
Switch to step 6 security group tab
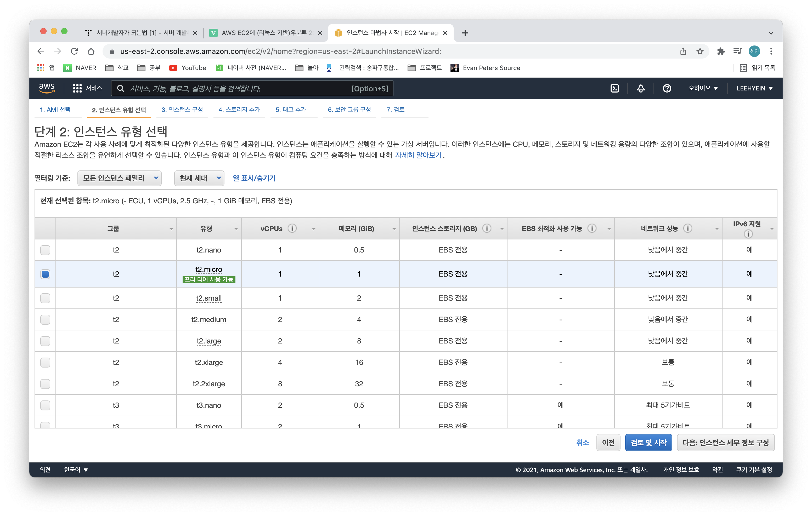(349, 110)
